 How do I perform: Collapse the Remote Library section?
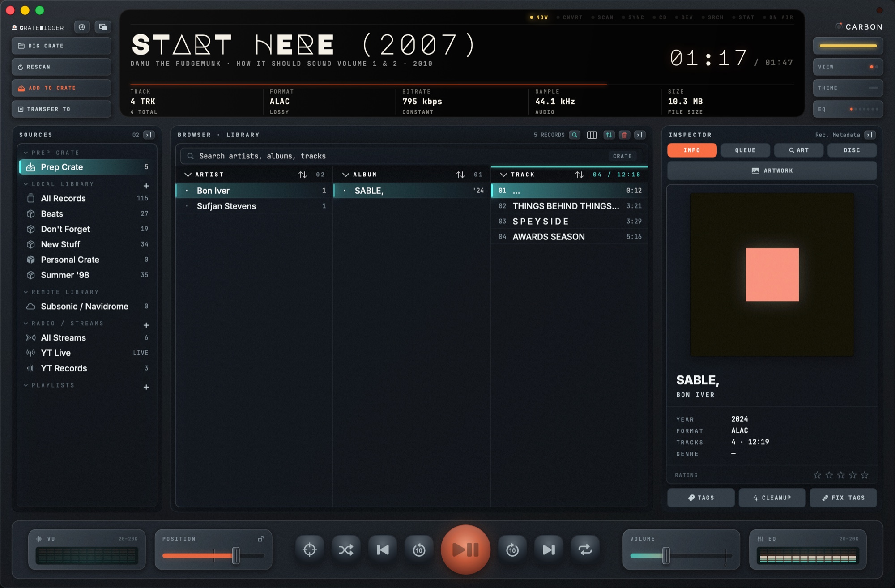26,292
